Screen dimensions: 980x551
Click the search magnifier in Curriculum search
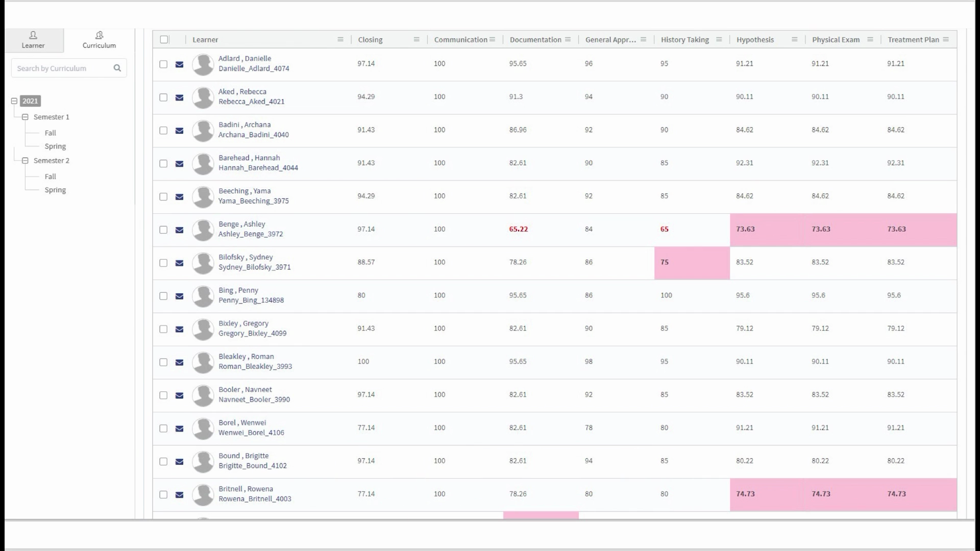click(x=117, y=68)
